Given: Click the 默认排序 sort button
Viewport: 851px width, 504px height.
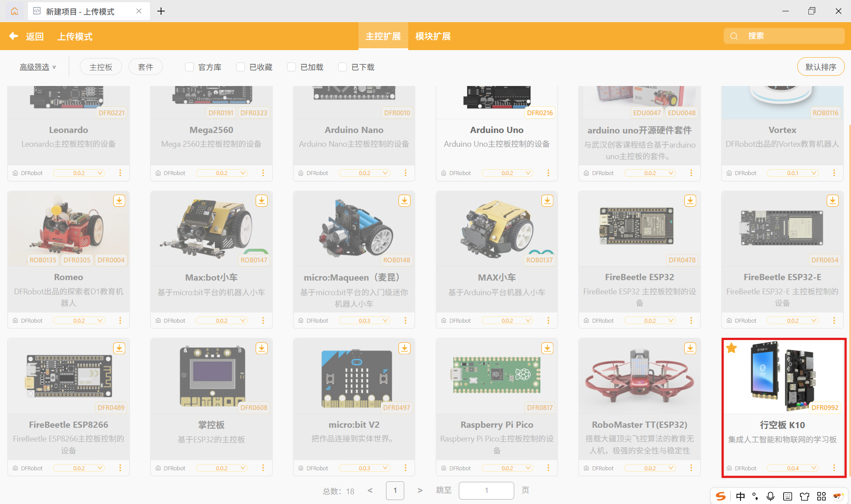Looking at the screenshot, I should tap(820, 67).
